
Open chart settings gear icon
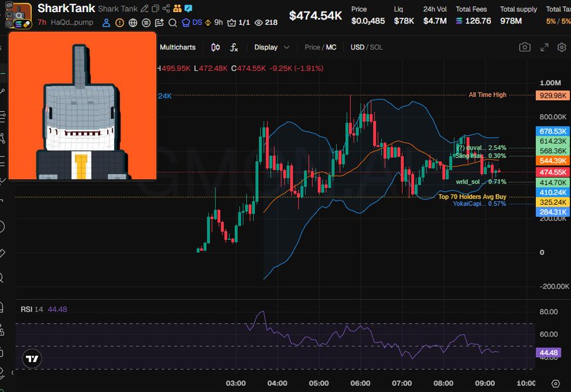[x=561, y=48]
